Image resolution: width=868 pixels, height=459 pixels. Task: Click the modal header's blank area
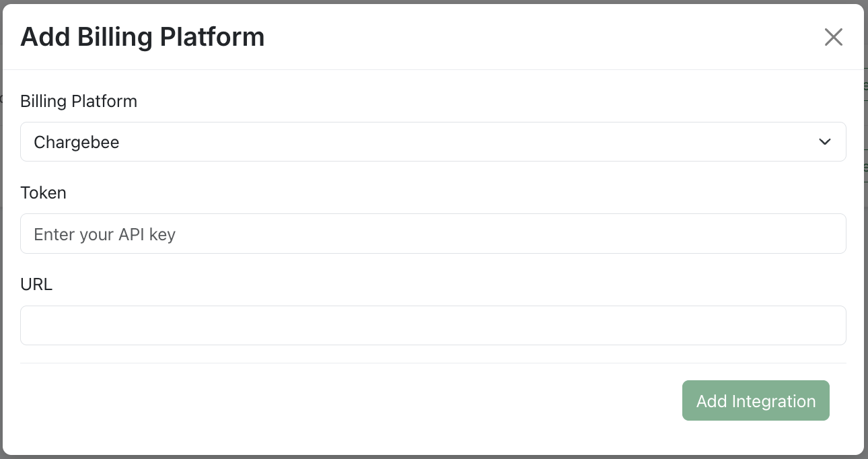tap(538, 37)
